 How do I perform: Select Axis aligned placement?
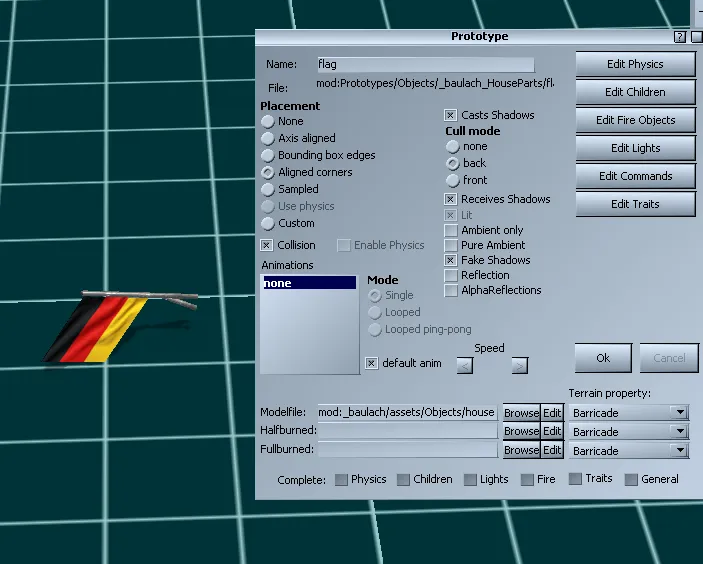268,139
